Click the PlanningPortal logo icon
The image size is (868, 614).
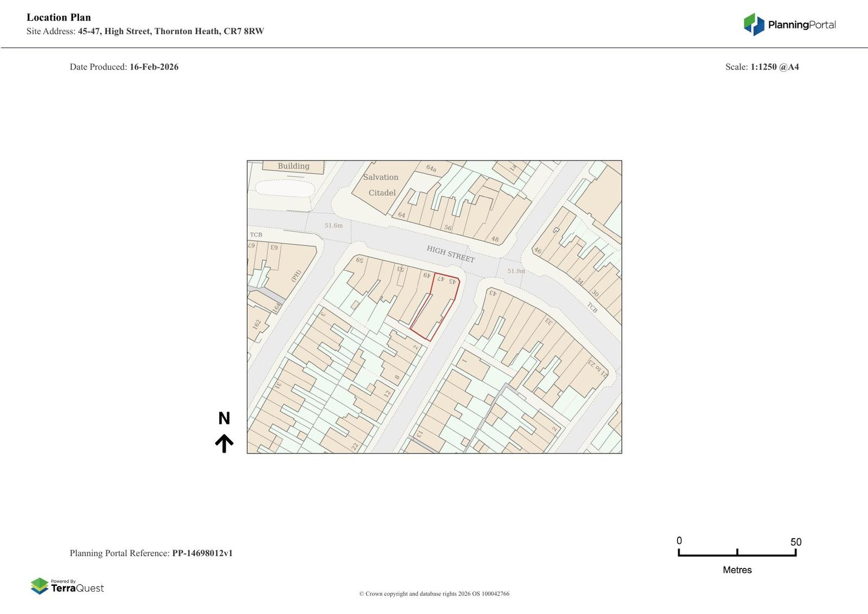tap(754, 24)
